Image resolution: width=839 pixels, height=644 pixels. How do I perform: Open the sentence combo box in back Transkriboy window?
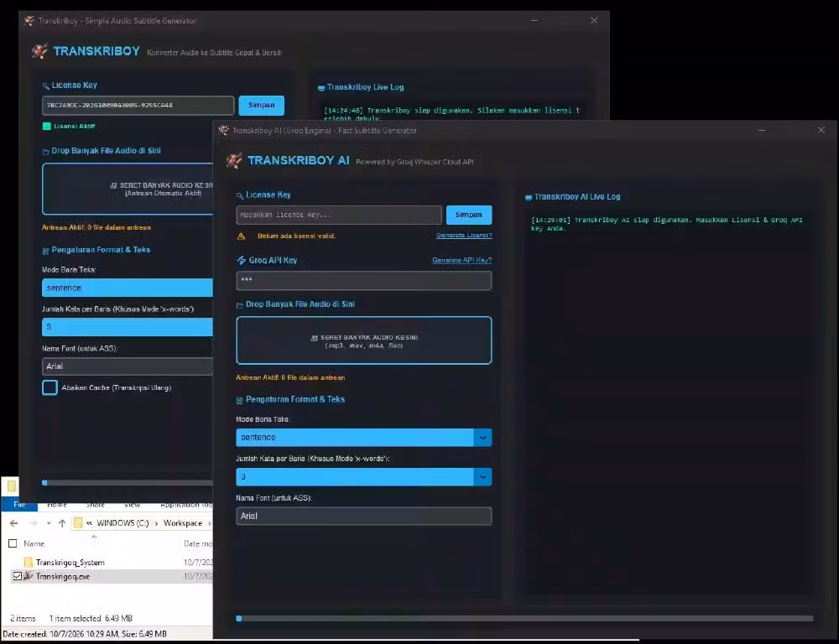click(128, 288)
